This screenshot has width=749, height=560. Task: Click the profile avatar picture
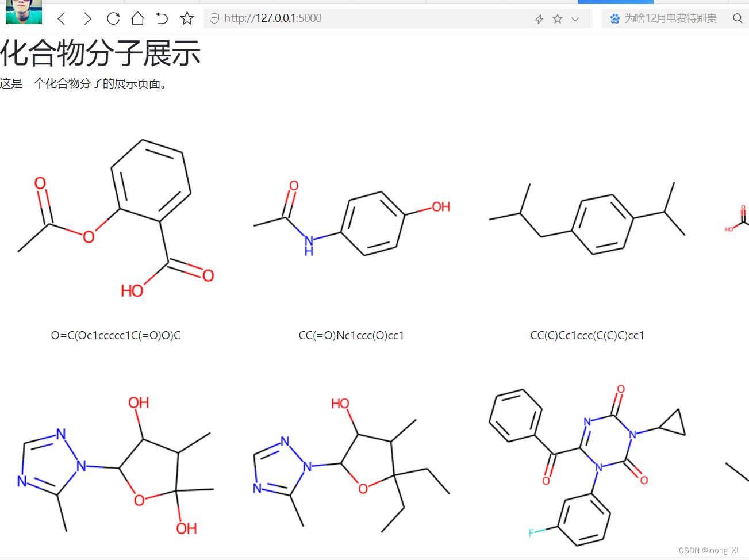(24, 12)
